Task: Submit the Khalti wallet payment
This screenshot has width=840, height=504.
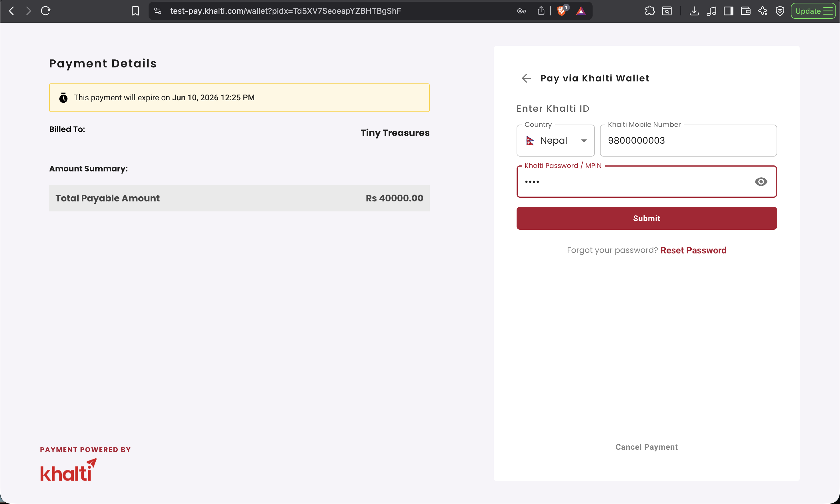Action: click(x=647, y=218)
